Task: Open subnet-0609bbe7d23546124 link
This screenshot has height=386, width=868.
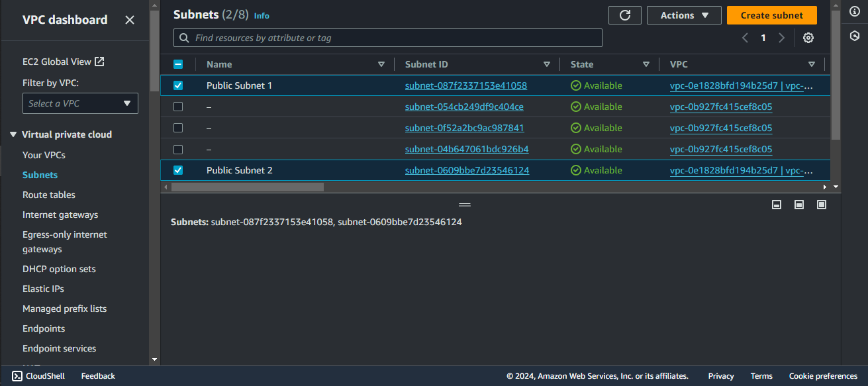Action: [x=467, y=170]
